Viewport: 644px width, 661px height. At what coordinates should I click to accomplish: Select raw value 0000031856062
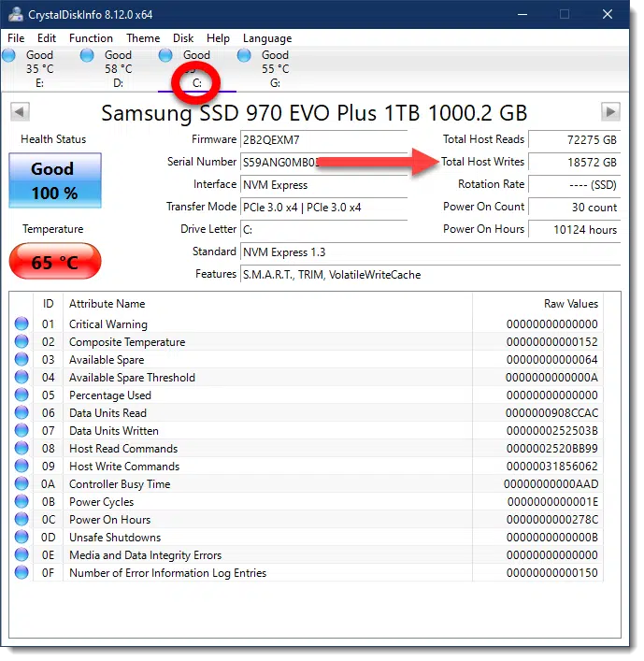click(552, 467)
